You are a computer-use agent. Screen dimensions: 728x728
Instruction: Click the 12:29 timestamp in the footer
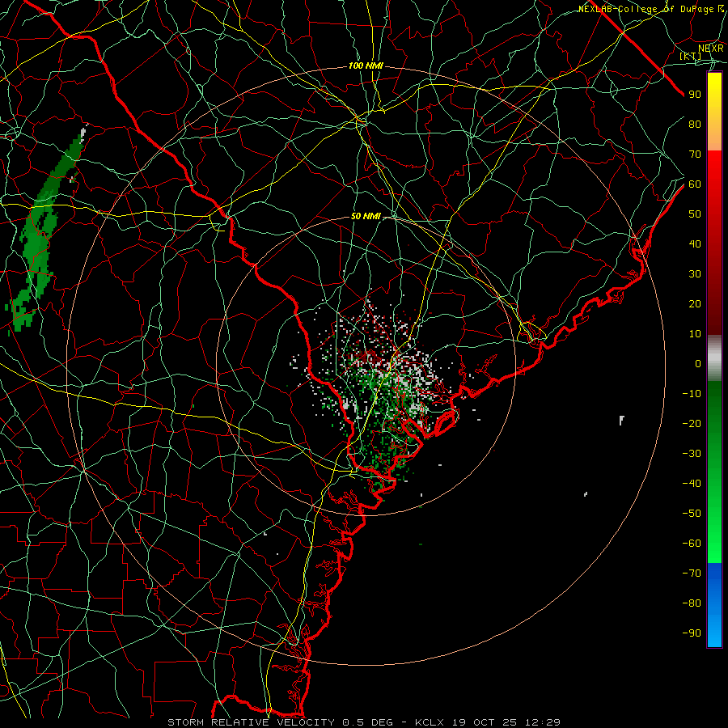pyautogui.click(x=543, y=722)
